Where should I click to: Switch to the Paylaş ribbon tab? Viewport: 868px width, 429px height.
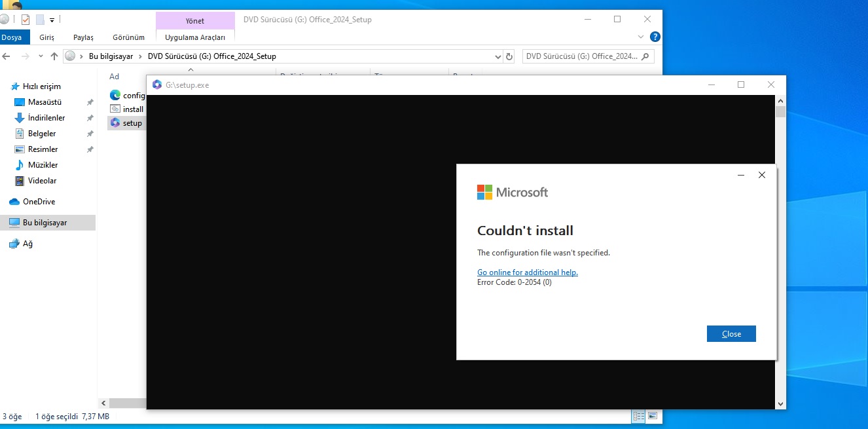tap(83, 37)
